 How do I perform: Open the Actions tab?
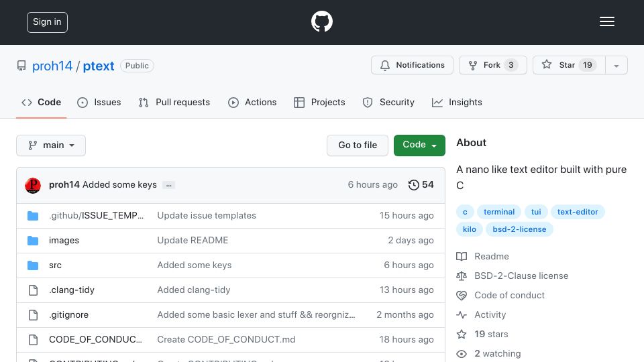(x=252, y=102)
